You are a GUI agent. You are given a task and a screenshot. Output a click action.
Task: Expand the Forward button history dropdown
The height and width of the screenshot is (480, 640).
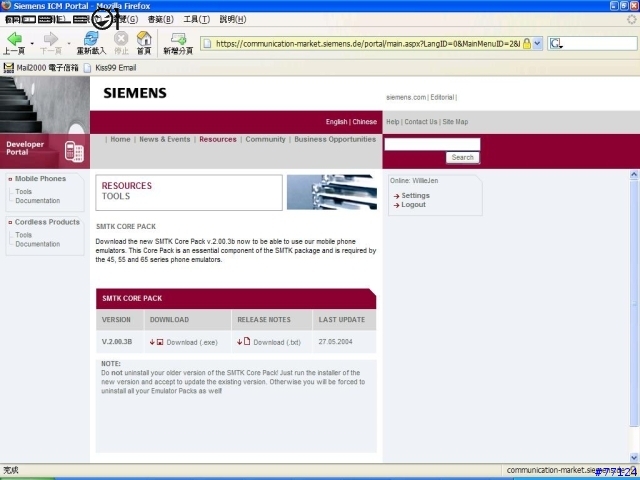(69, 43)
